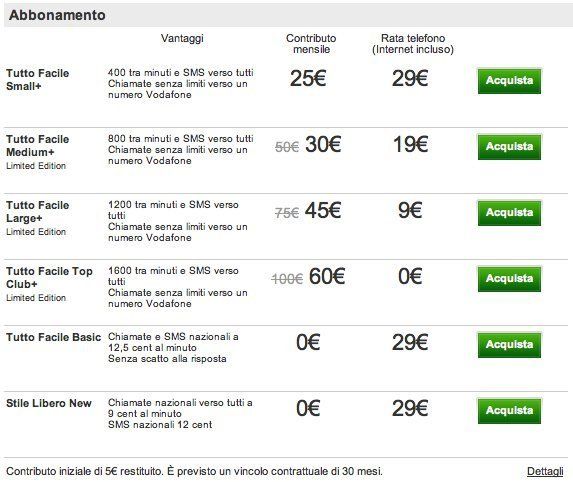Click the Abbonamento section header

pos(57,15)
